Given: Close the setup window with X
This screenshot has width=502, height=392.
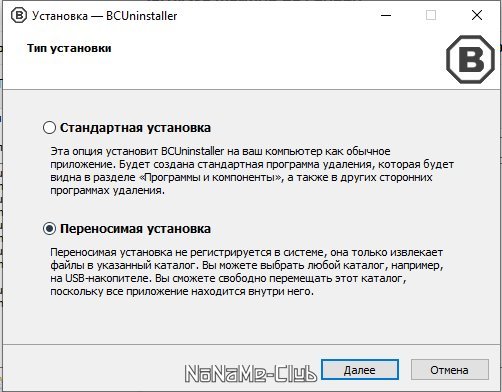Looking at the screenshot, I should 477,15.
